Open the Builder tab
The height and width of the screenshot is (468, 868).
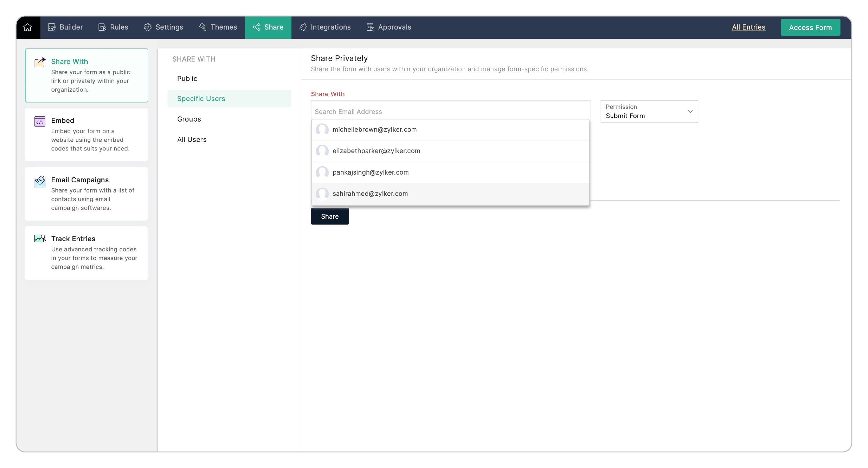[65, 27]
